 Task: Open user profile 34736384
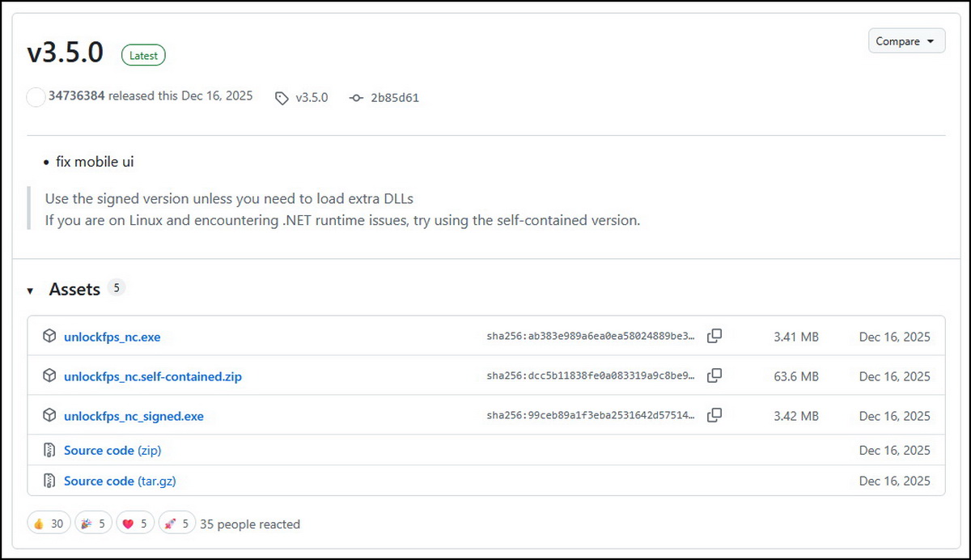tap(77, 95)
